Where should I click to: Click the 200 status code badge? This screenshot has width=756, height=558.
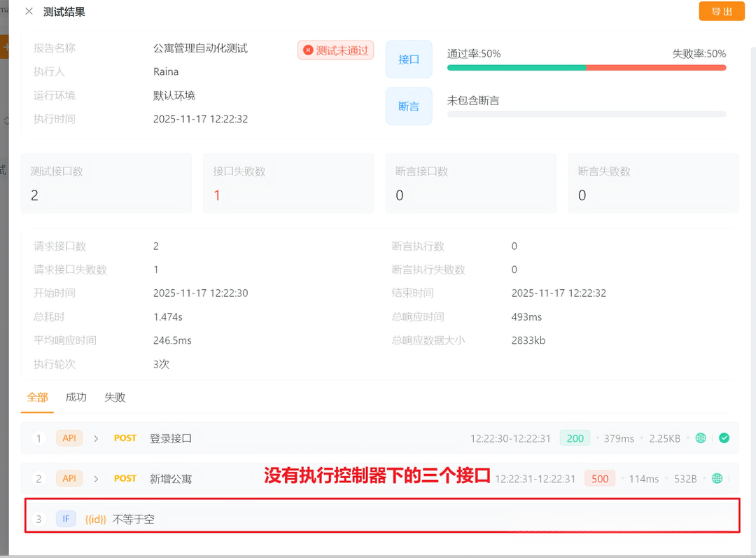coord(575,438)
